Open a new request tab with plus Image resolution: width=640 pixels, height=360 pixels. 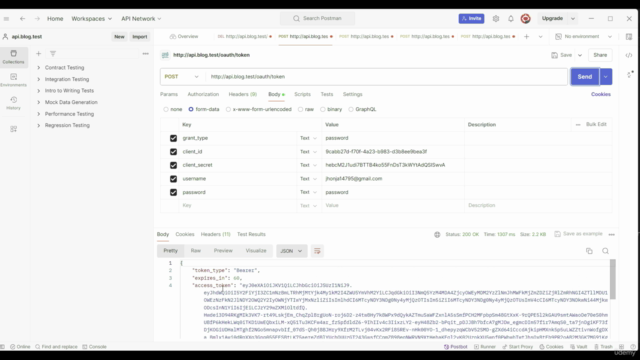[526, 37]
